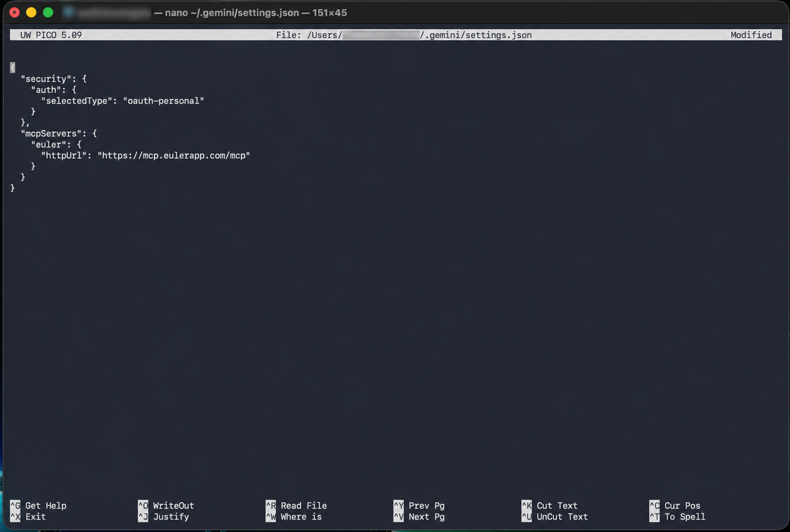Click the highlighted opening brace at cursor

click(12, 68)
